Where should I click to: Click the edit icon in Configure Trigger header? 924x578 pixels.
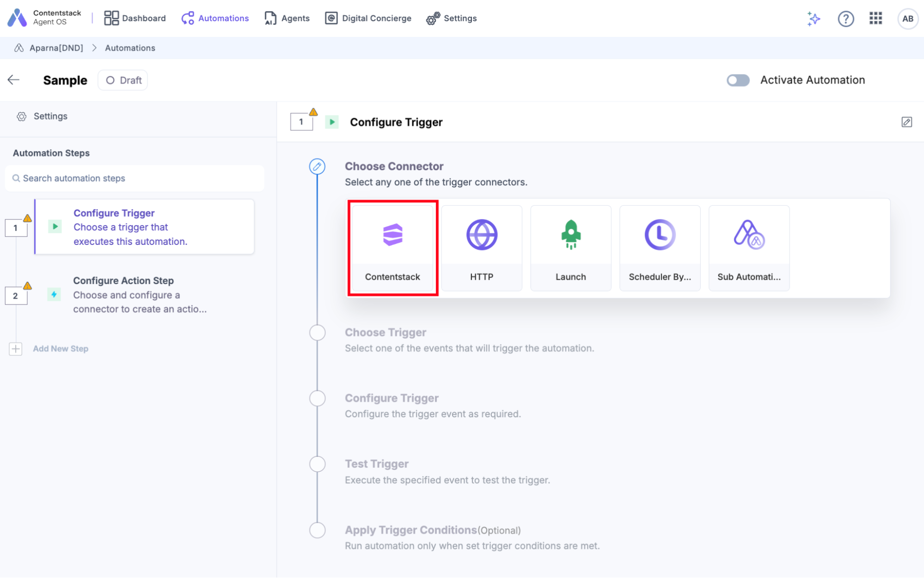(906, 122)
